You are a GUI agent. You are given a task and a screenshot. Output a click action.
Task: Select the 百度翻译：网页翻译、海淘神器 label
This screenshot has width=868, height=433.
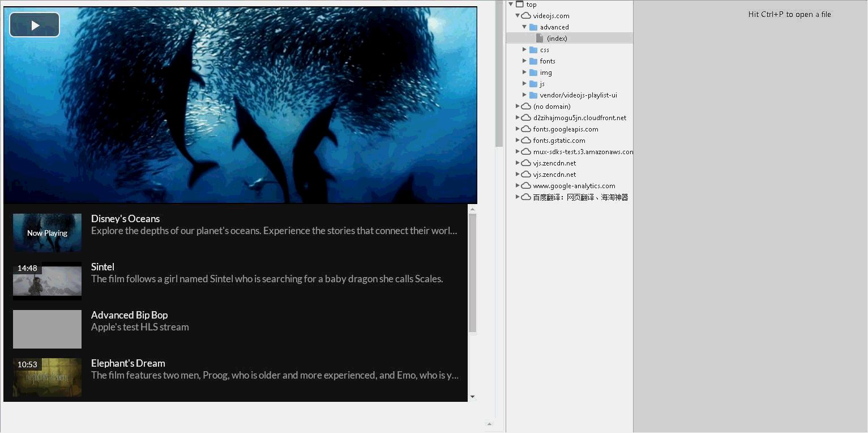point(580,197)
